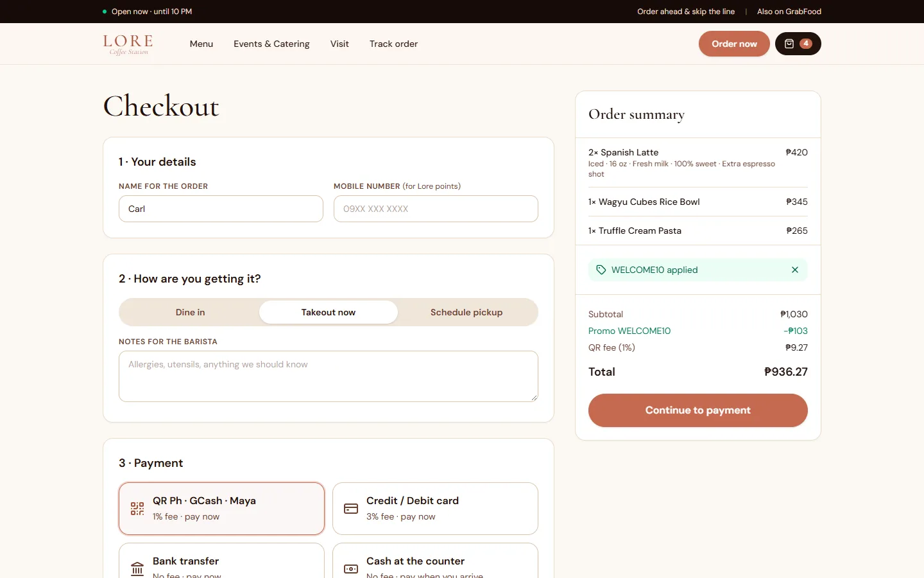Image resolution: width=924 pixels, height=578 pixels.
Task: Go to the Lore Coffee Station logo
Action: tap(128, 44)
